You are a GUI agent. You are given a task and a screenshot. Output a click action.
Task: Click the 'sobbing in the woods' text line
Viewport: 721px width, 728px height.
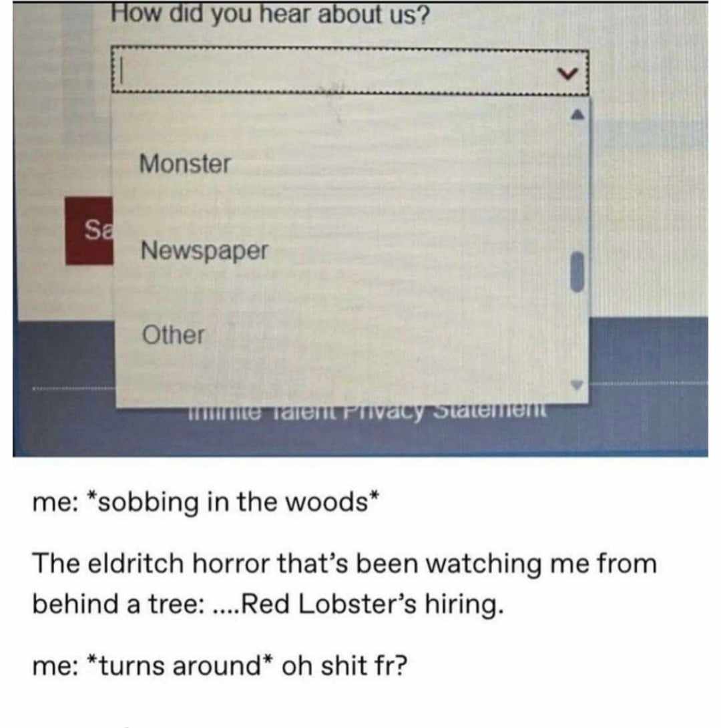pyautogui.click(x=206, y=502)
